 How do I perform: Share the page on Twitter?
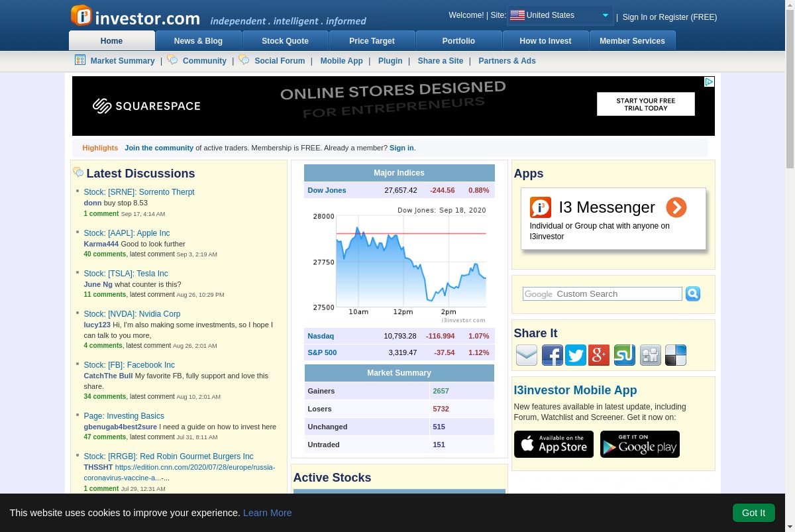pos(576,355)
